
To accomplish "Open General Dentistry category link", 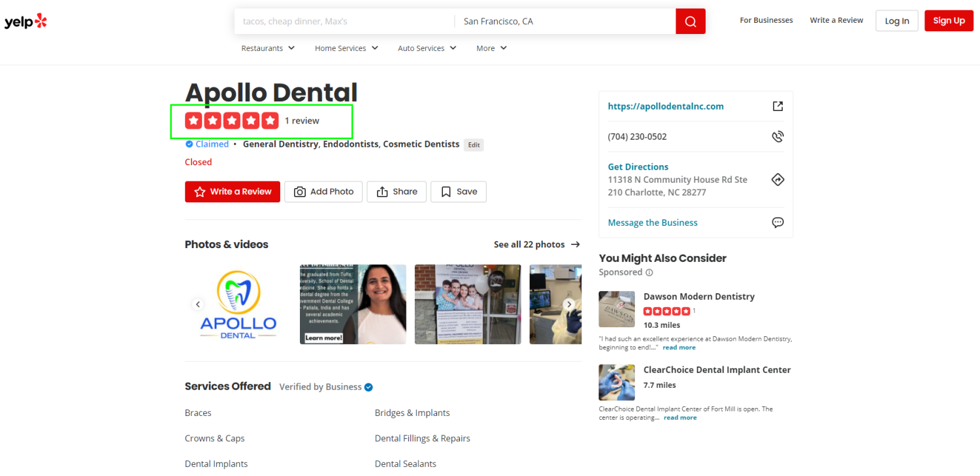I will [x=280, y=144].
